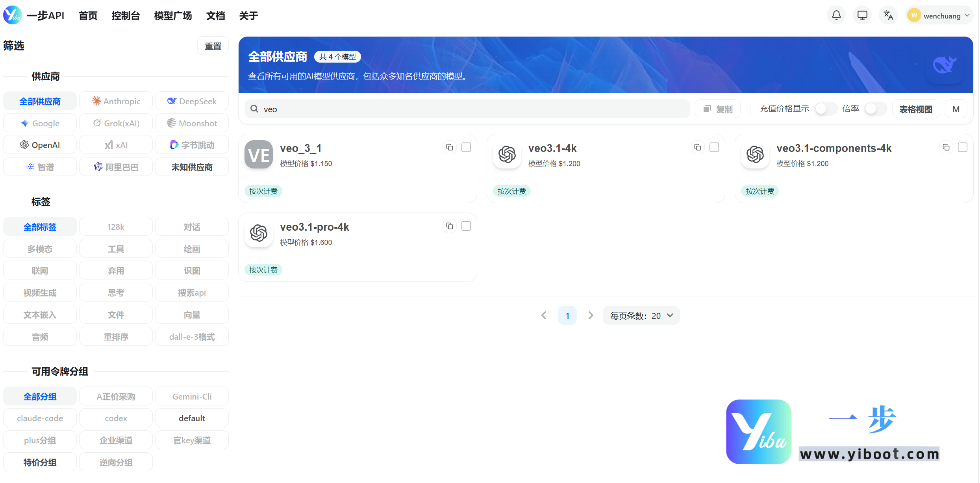The image size is (980, 483).
Task: Copy the veo3.1-pro-4k model name
Action: click(x=449, y=226)
